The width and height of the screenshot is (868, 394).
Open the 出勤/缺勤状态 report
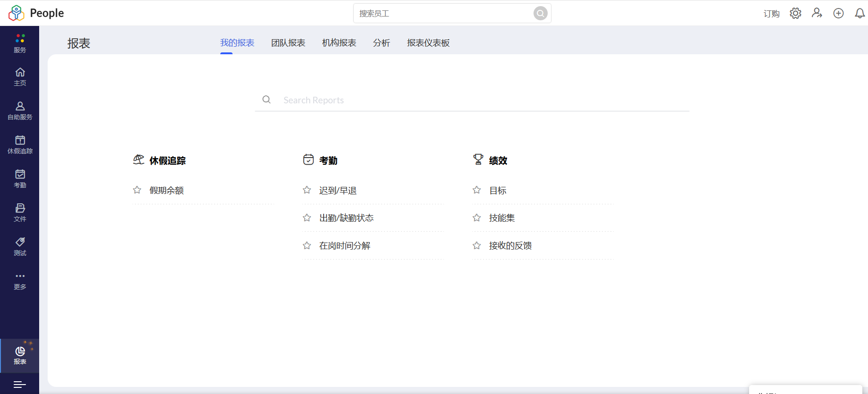346,218
